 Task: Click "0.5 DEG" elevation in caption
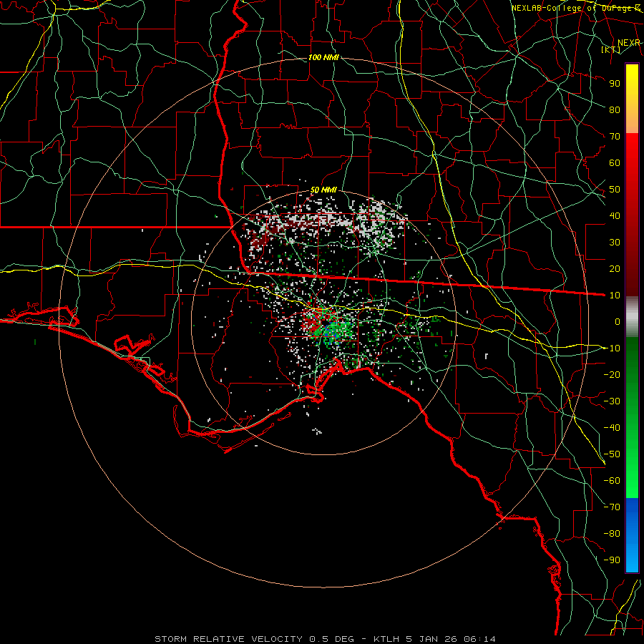332,639
